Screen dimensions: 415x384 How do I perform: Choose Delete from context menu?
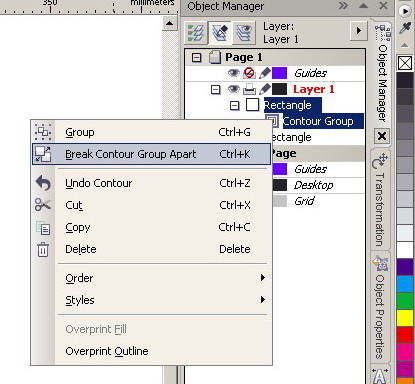tap(151, 249)
